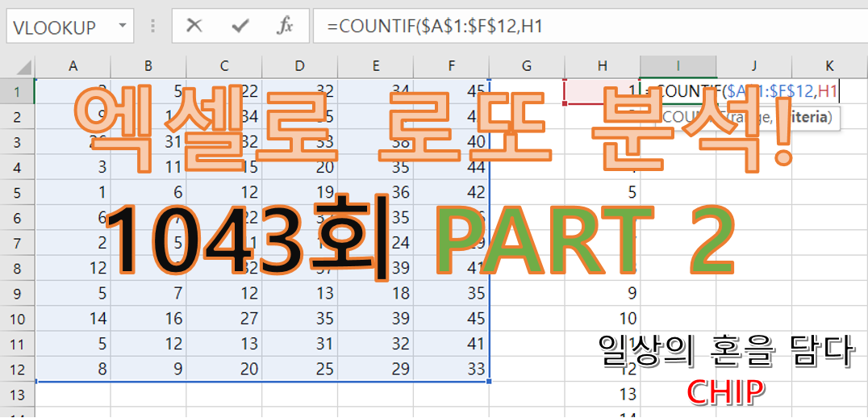Select row 4 header
This screenshot has height=418, width=868.
(17, 167)
